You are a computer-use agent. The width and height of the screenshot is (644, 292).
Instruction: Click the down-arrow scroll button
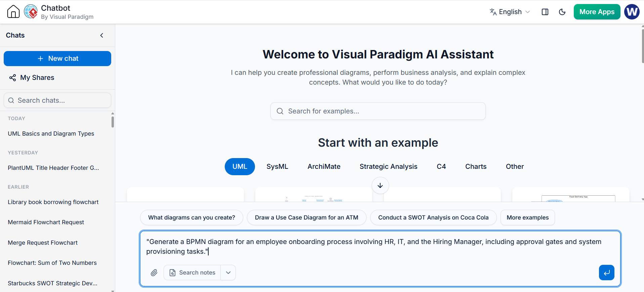click(x=380, y=186)
